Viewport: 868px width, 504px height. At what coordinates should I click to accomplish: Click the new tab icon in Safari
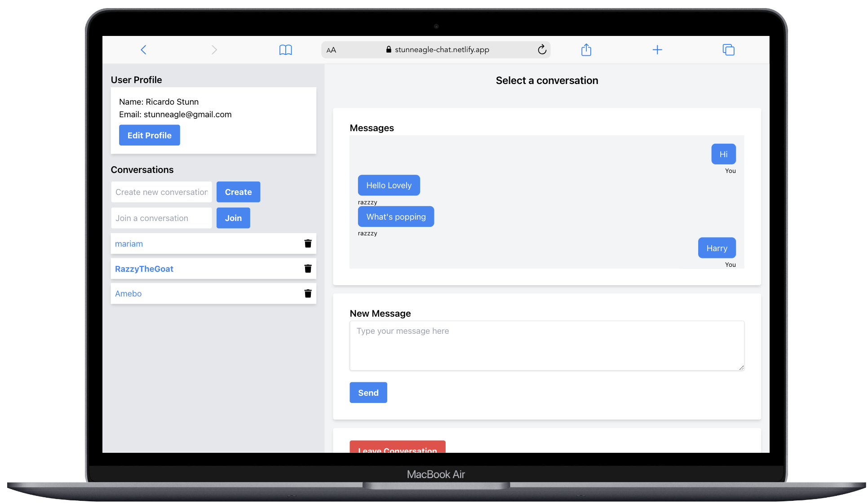(657, 49)
